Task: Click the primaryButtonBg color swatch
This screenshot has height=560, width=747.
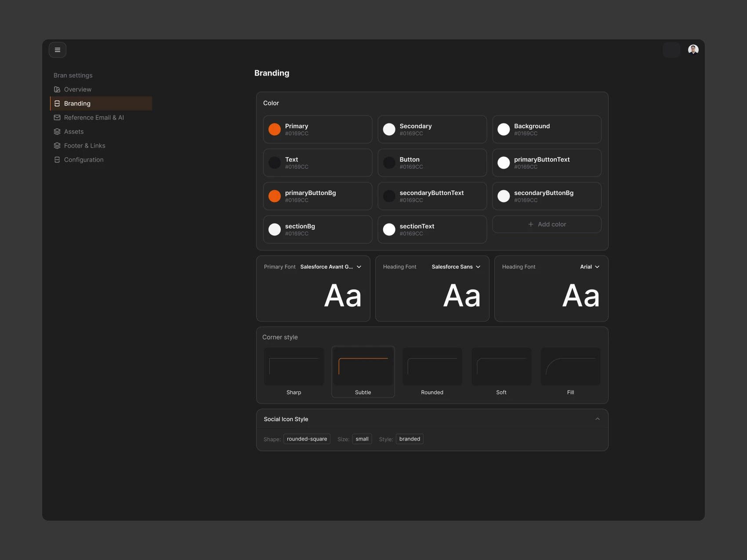Action: [275, 196]
